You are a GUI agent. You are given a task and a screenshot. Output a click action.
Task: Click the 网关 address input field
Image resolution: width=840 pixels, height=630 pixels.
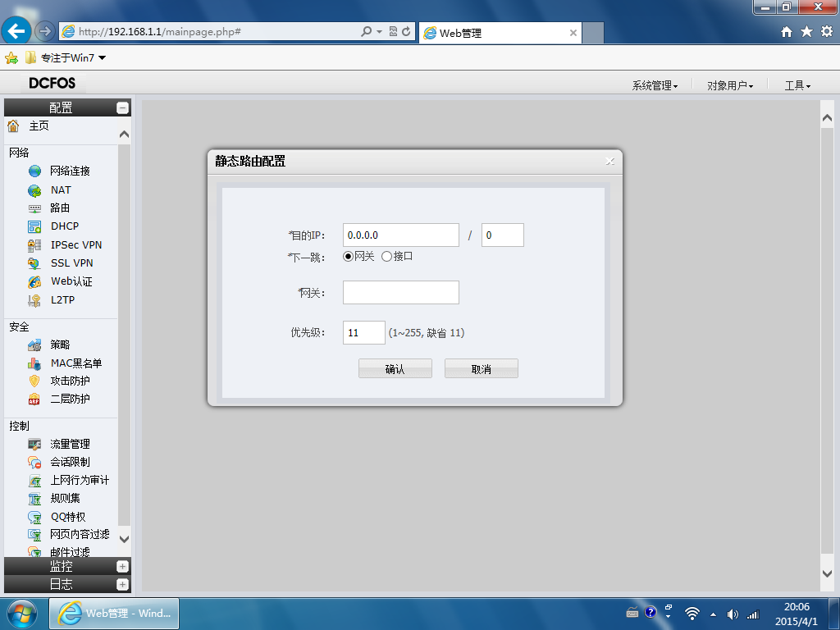point(400,293)
